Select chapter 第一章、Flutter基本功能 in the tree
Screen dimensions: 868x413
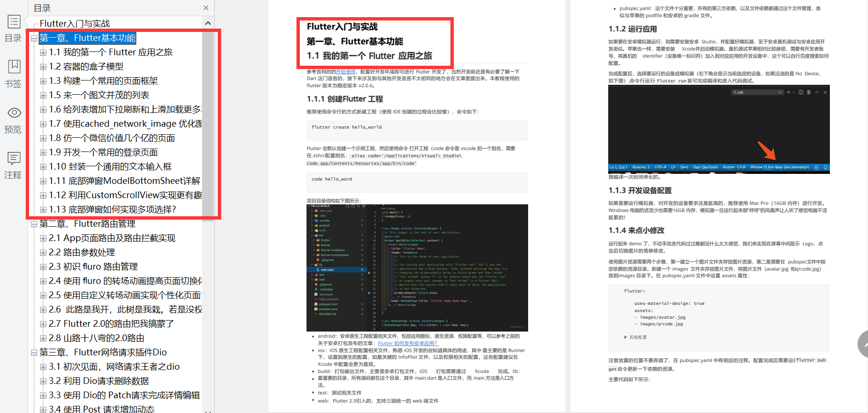tap(87, 38)
